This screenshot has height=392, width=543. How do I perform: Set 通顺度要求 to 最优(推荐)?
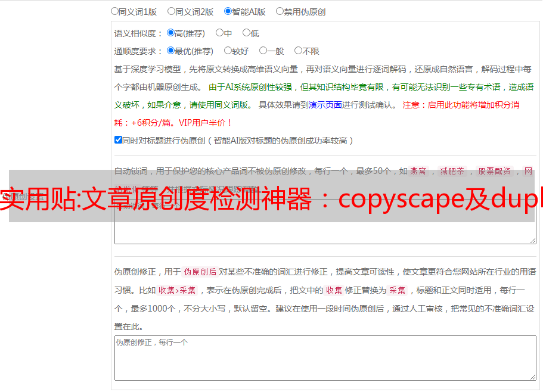pyautogui.click(x=170, y=51)
